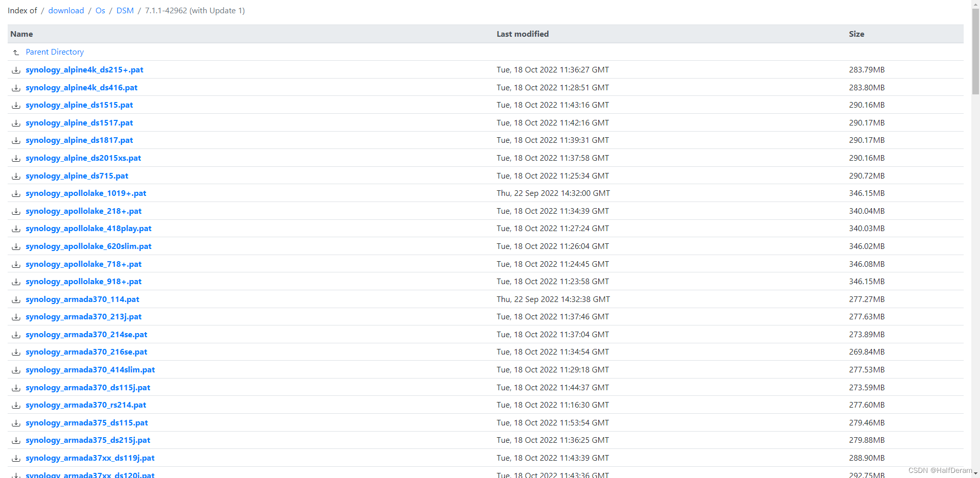Screen dimensions: 980x478
Task: Click the scrollbar down arrow
Action: 975,474
